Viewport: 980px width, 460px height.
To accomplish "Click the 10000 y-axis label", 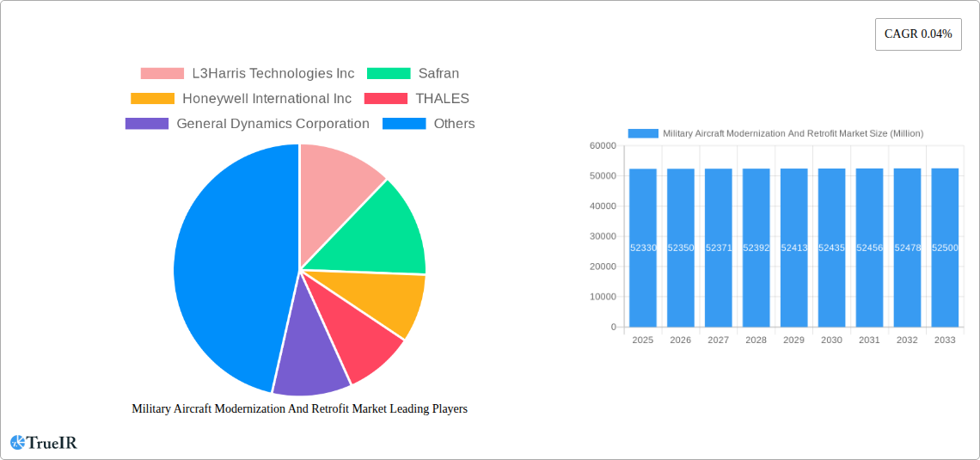I will click(x=603, y=297).
